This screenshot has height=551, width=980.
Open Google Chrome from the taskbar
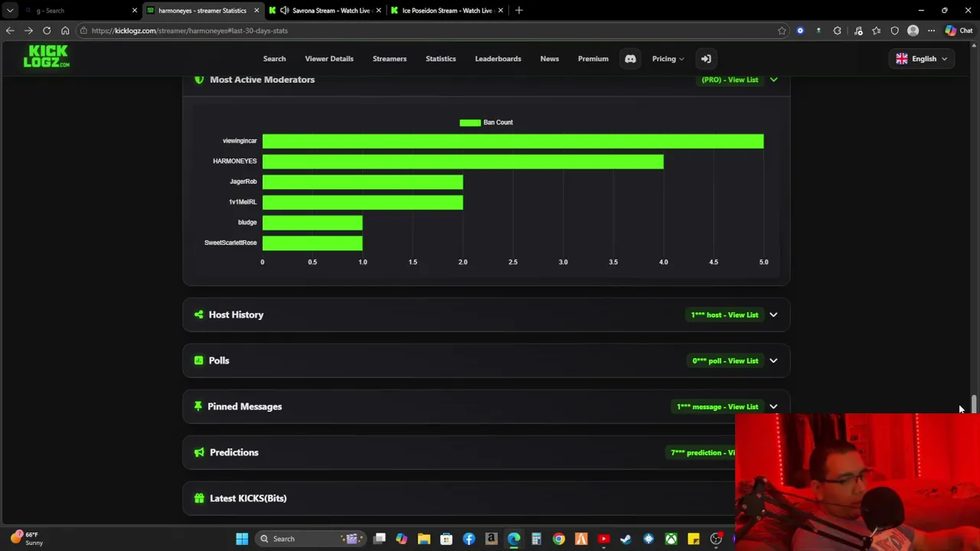pyautogui.click(x=559, y=539)
